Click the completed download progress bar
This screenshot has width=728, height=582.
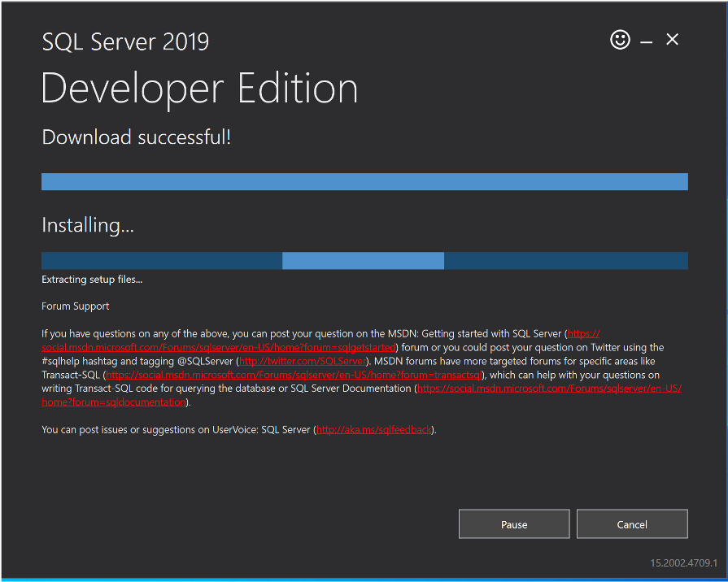pos(364,181)
